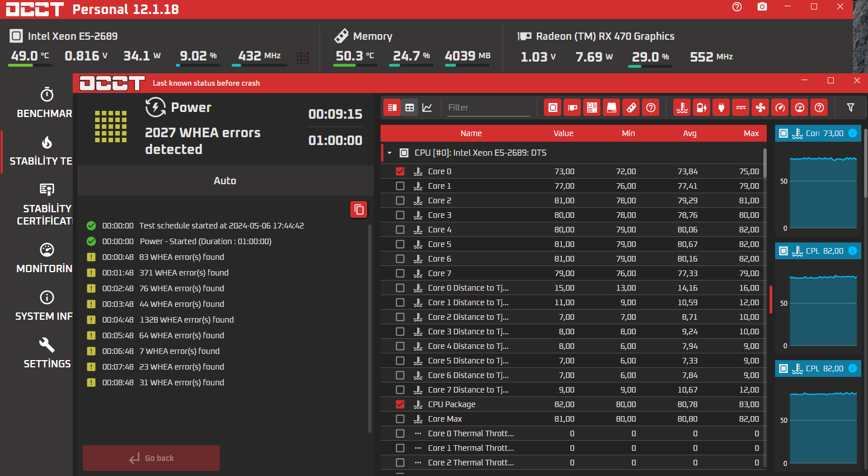This screenshot has width=868, height=476.
Task: Open the System Info section
Action: pyautogui.click(x=44, y=306)
